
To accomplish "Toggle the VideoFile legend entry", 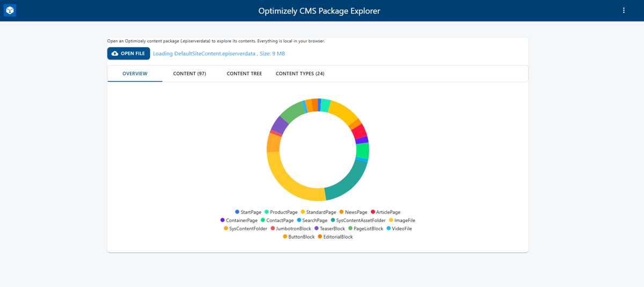I will [x=399, y=228].
